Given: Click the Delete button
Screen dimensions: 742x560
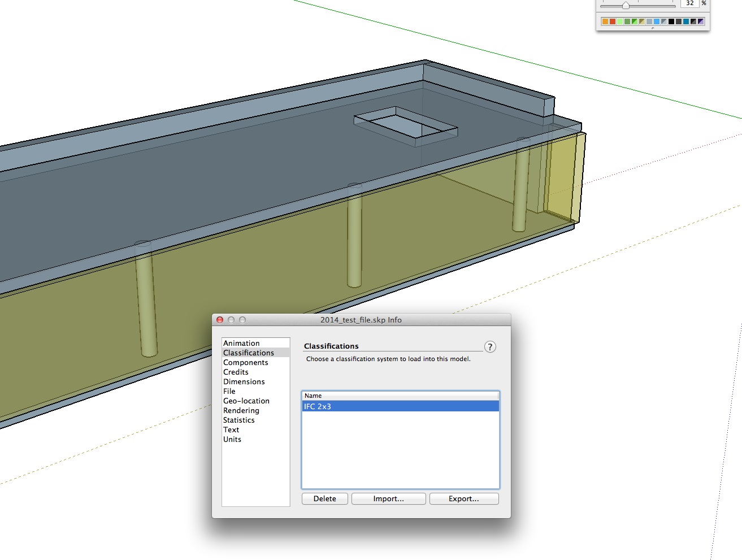Looking at the screenshot, I should (x=325, y=498).
